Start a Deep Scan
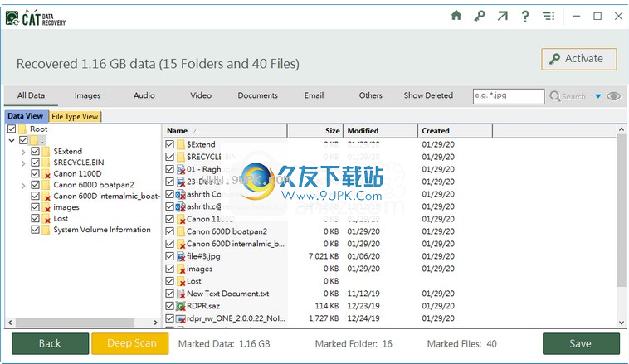Screen dimensions: 629x364 point(130,343)
